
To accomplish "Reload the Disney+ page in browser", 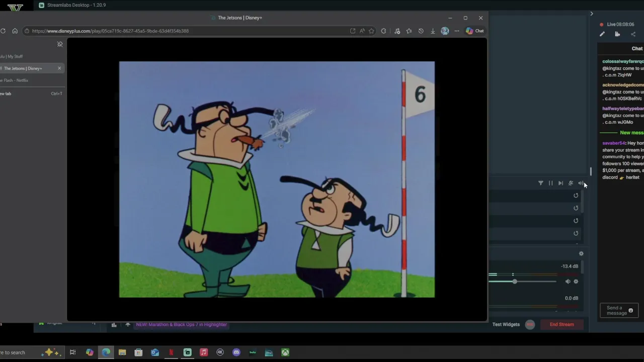I will (3, 31).
